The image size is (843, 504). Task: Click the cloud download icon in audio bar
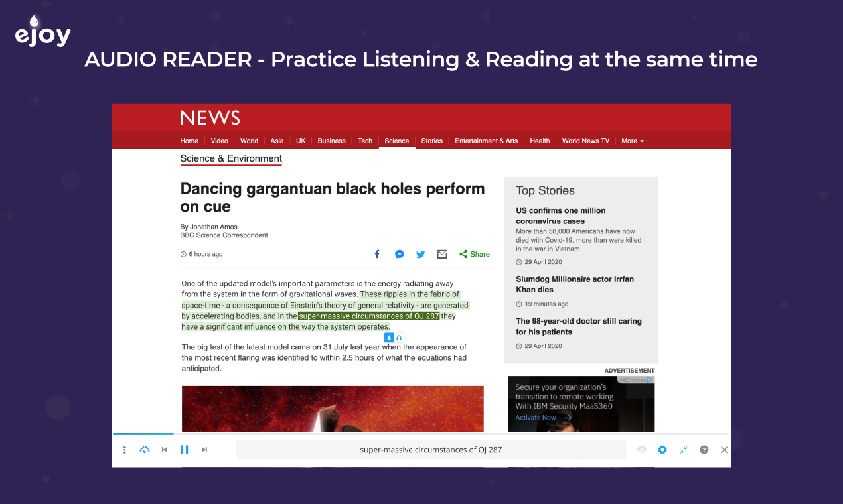(641, 449)
